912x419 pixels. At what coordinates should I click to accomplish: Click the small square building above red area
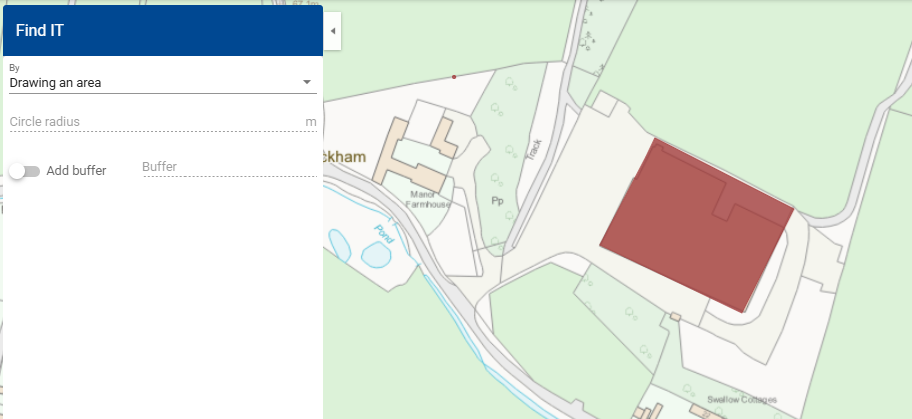click(x=604, y=104)
